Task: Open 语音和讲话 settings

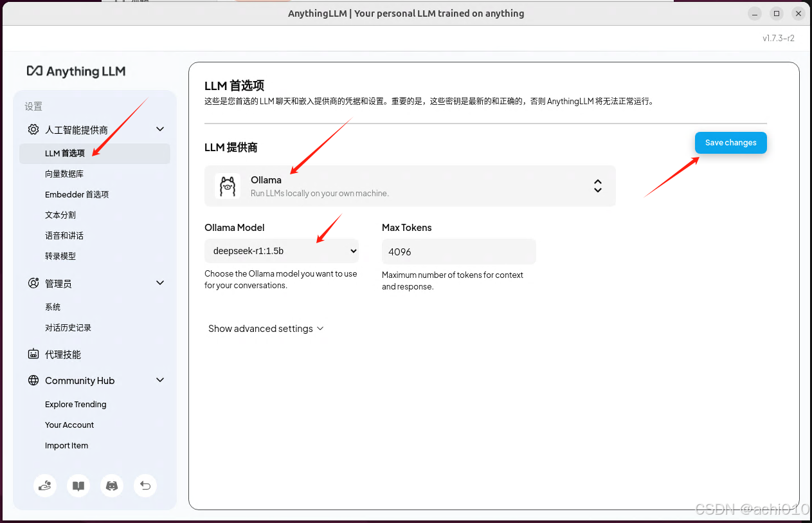Action: click(64, 235)
